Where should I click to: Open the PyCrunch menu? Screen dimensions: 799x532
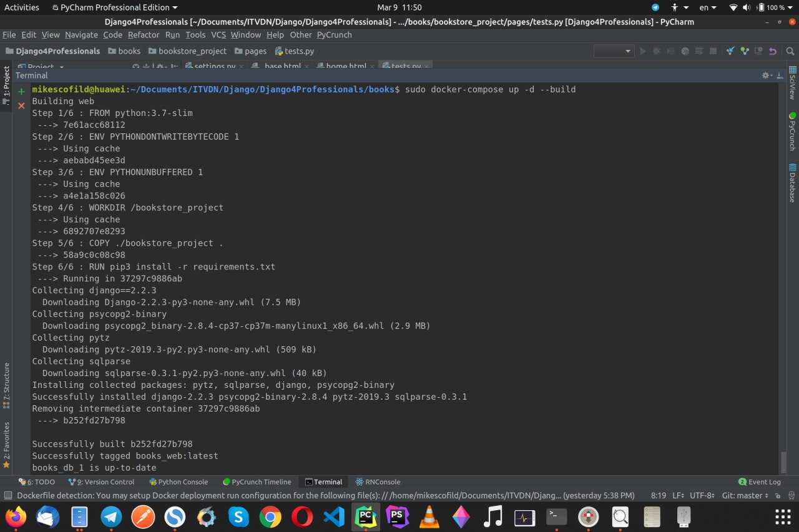(x=334, y=35)
